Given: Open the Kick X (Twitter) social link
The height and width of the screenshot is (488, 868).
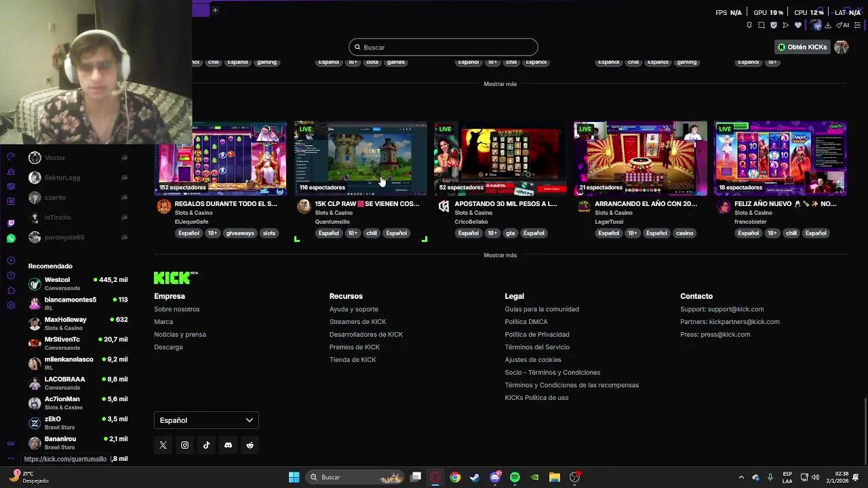Looking at the screenshot, I should tap(163, 445).
